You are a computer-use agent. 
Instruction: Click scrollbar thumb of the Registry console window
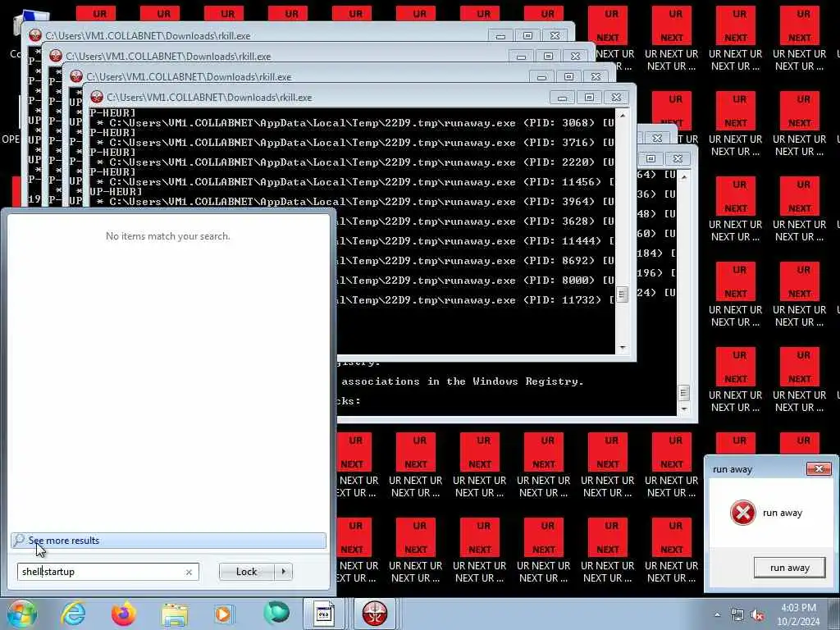coord(683,393)
